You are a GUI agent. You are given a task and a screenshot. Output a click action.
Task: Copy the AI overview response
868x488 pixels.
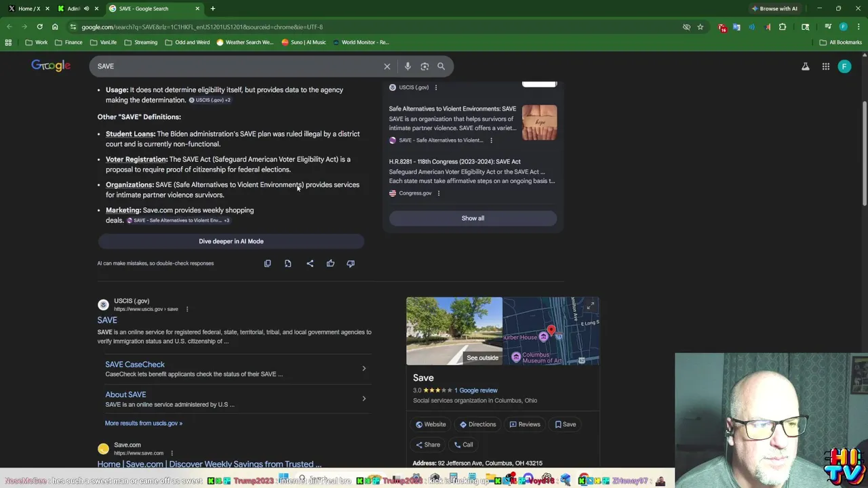coord(267,264)
